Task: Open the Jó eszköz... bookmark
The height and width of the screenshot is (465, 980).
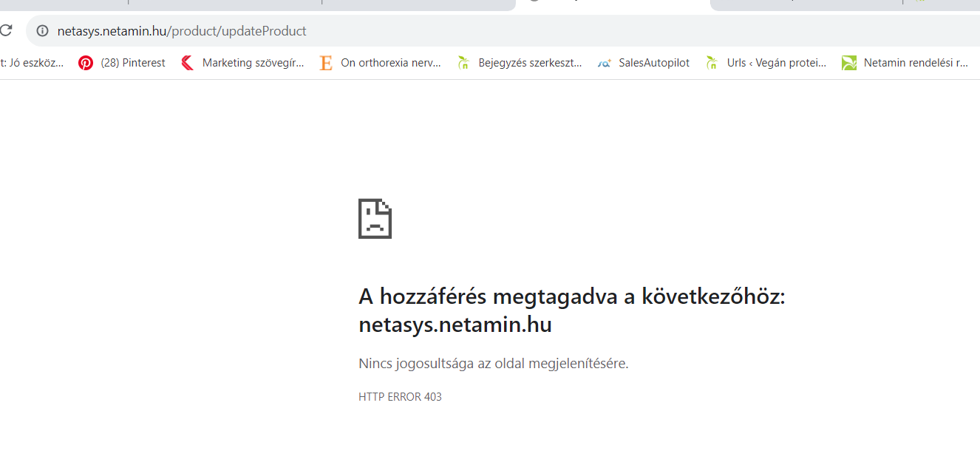Action: coord(33,63)
